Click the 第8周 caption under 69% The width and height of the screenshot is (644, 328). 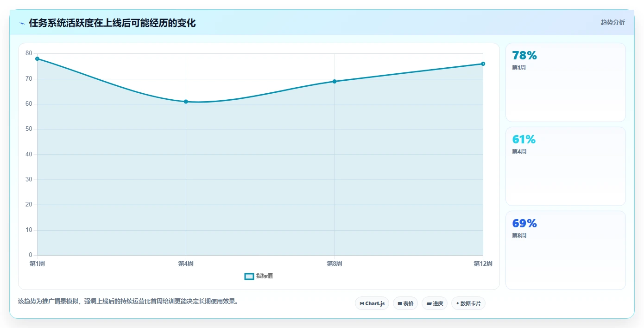pos(519,236)
